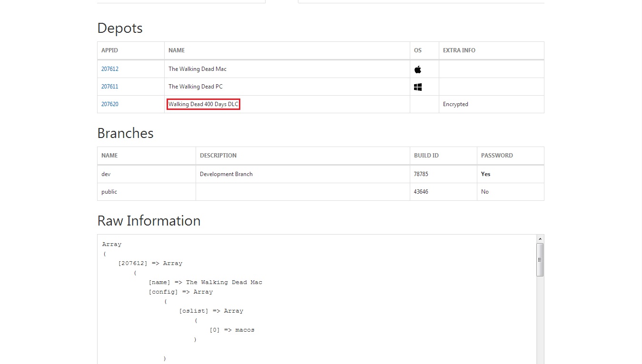The height and width of the screenshot is (364, 642).
Task: Click the 'dev' branch name cell
Action: [147, 174]
